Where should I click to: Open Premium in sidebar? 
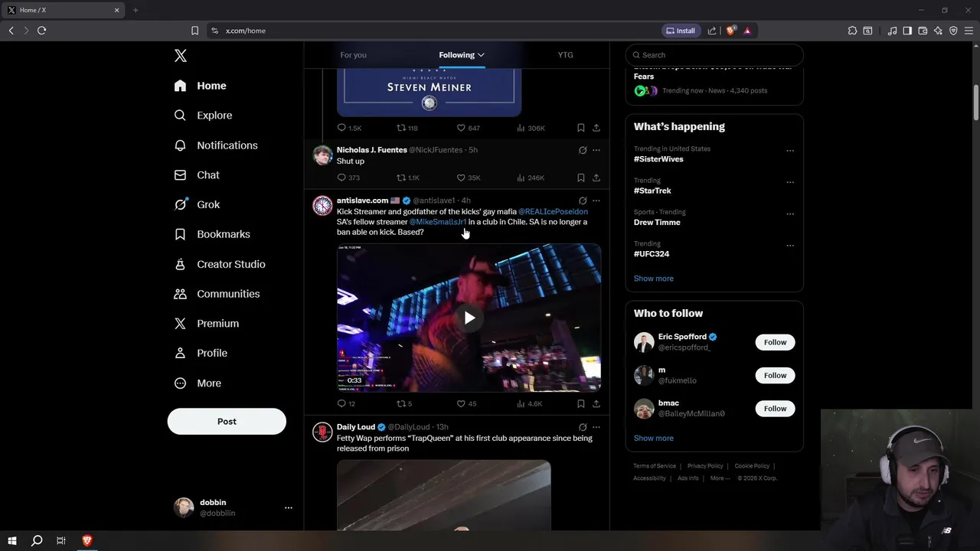tap(206, 324)
